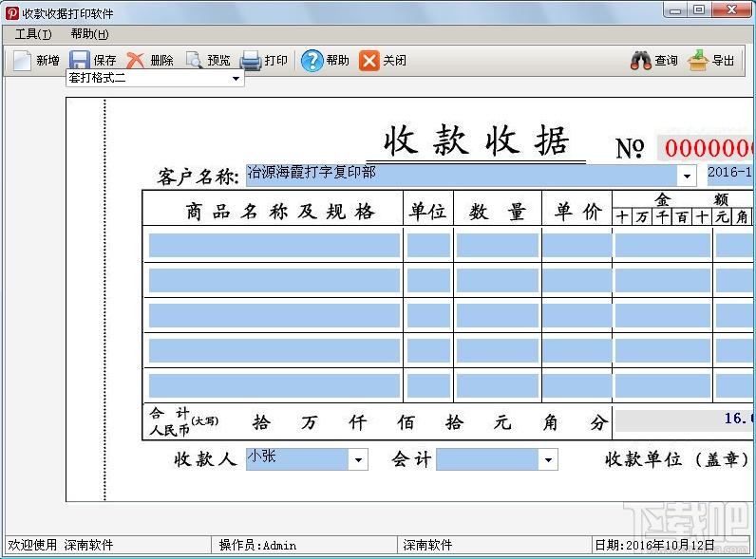
Task: Click the 删除 (Delete) red X icon
Action: 136,61
